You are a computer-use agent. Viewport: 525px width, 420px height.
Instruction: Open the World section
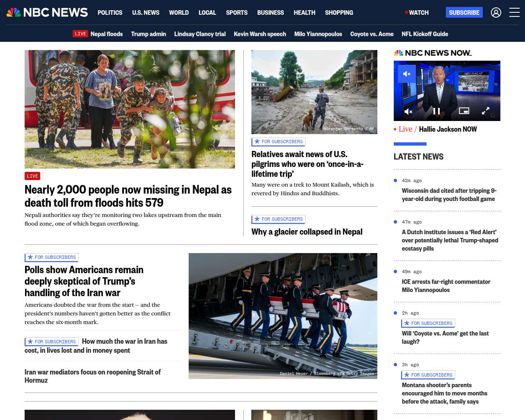[179, 13]
